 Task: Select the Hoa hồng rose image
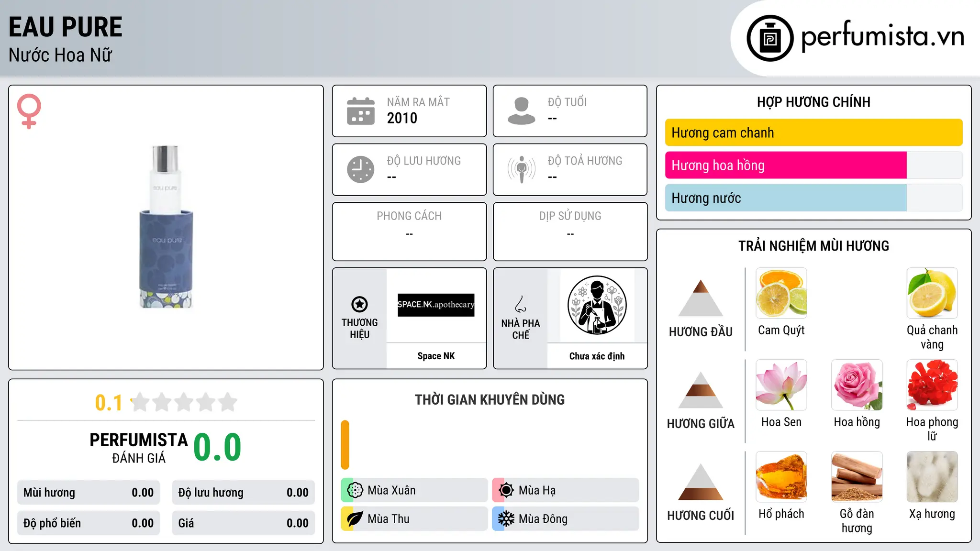pos(857,385)
